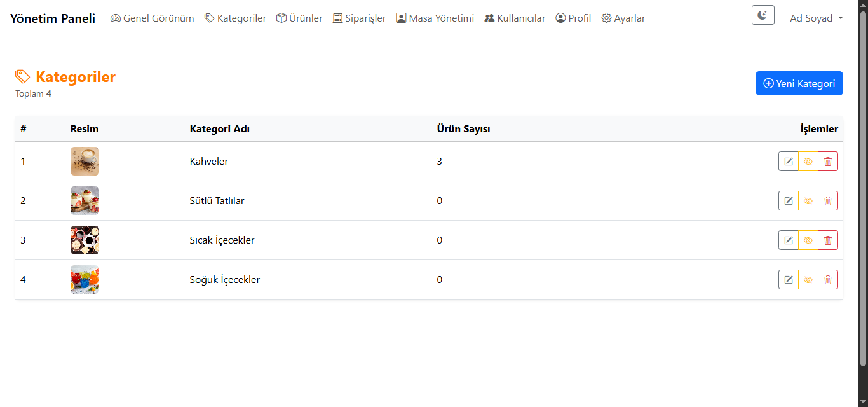Image resolution: width=868 pixels, height=407 pixels.
Task: Click the Yeni Kategori button
Action: pos(799,83)
